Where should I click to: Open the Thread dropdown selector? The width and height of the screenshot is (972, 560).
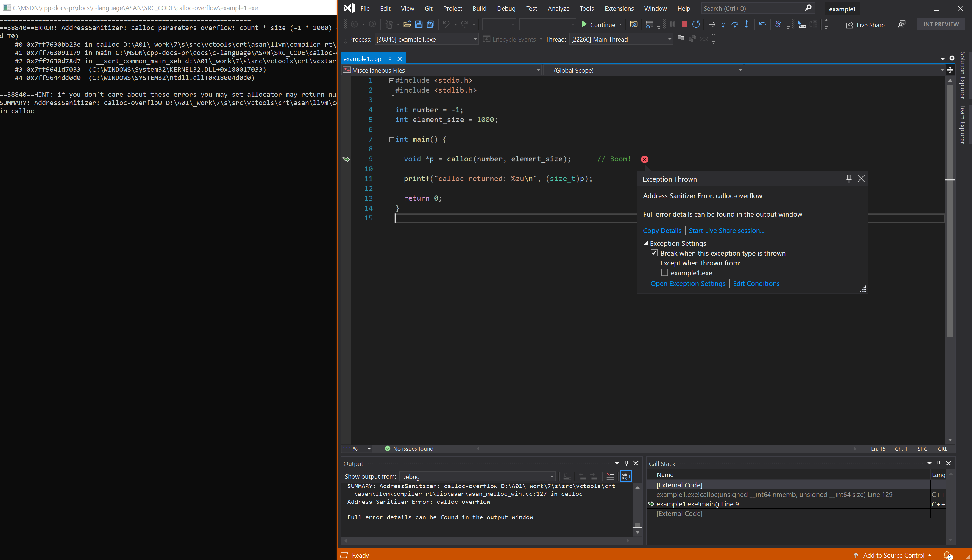pyautogui.click(x=671, y=39)
